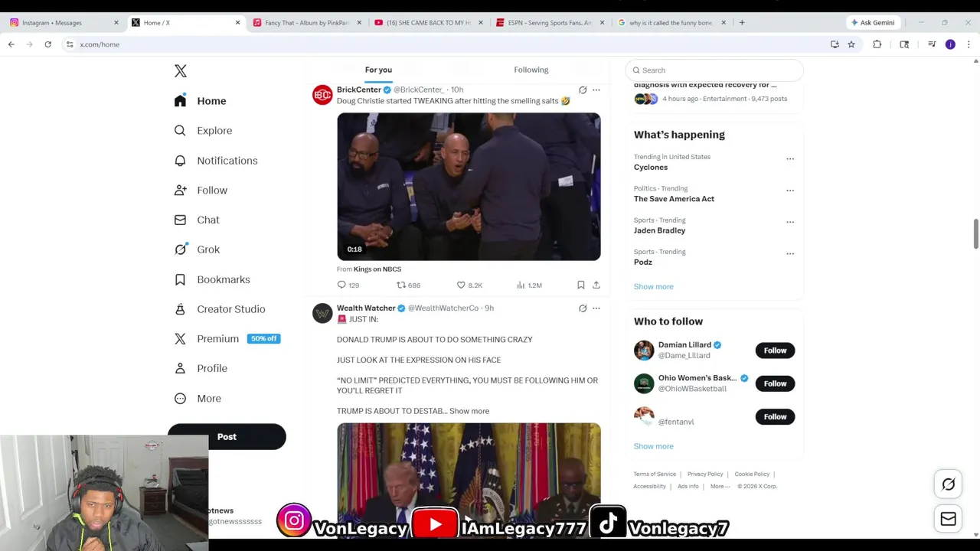Open Notifications in the sidebar
980x551 pixels.
tap(217, 161)
